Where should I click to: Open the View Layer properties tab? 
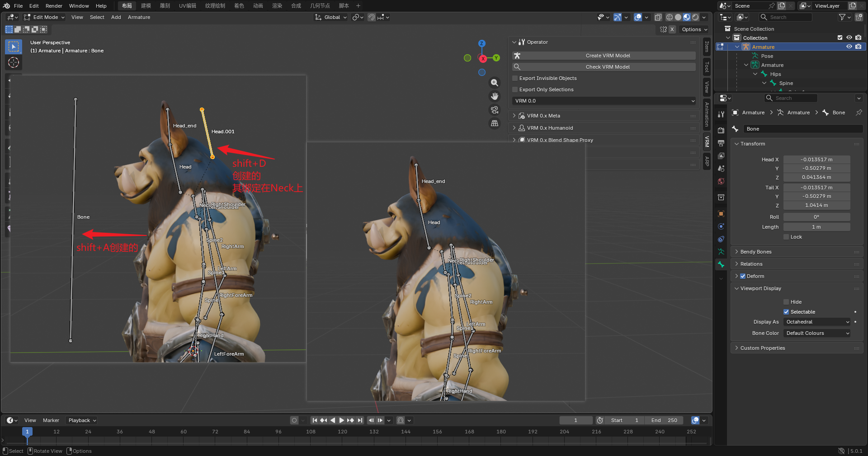pos(721,155)
